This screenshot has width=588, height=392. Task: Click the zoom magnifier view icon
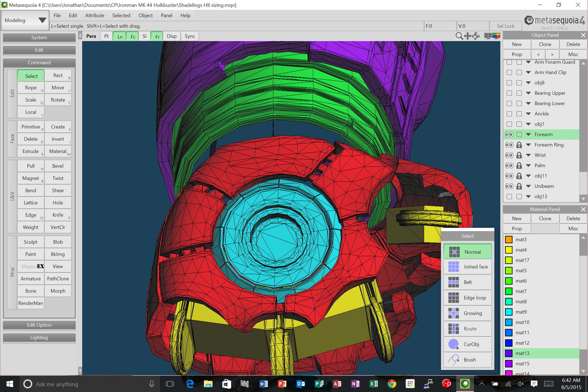(x=459, y=36)
